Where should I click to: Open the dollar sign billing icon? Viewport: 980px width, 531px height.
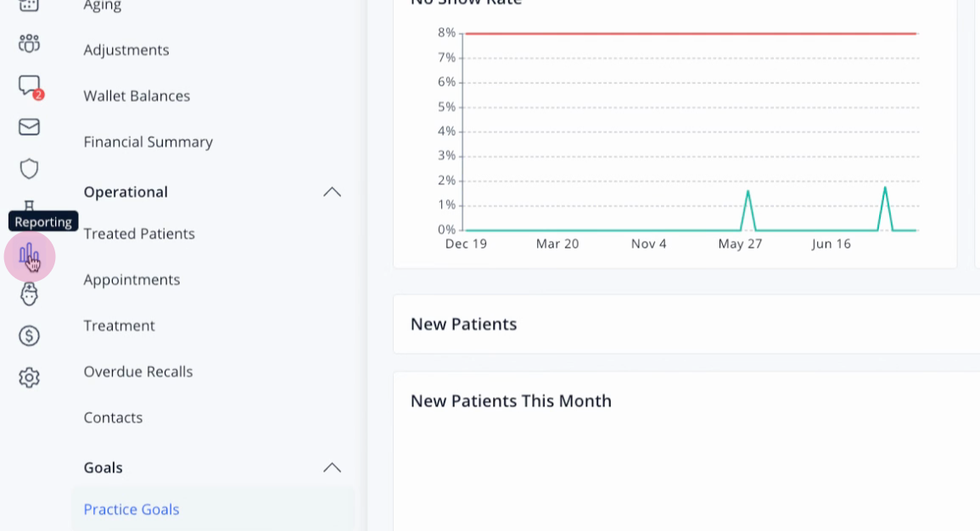coord(29,335)
